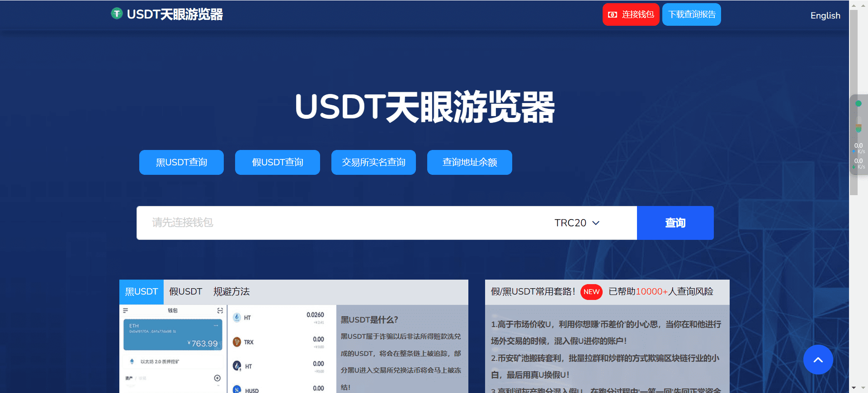
Task: Click the TRX token icon
Action: [237, 342]
